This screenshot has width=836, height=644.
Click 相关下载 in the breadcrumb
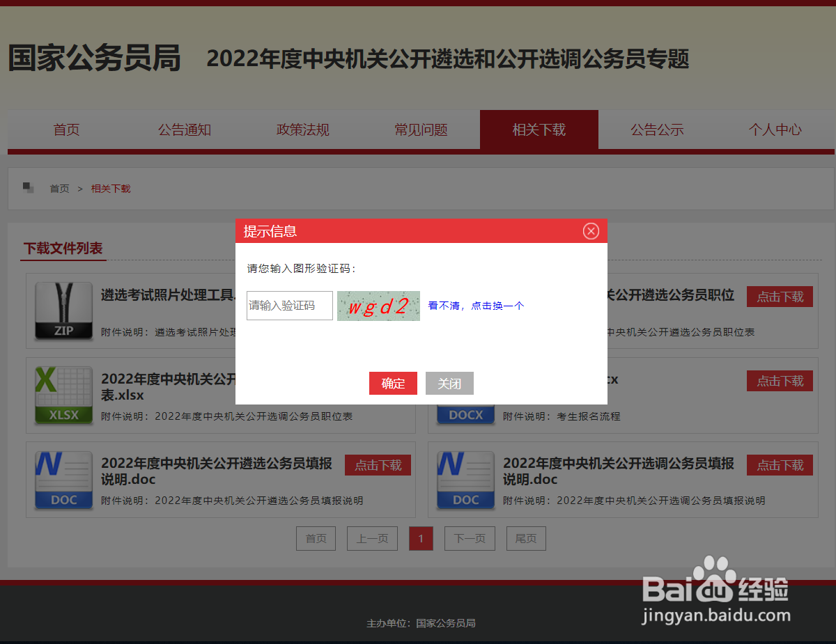pyautogui.click(x=111, y=189)
